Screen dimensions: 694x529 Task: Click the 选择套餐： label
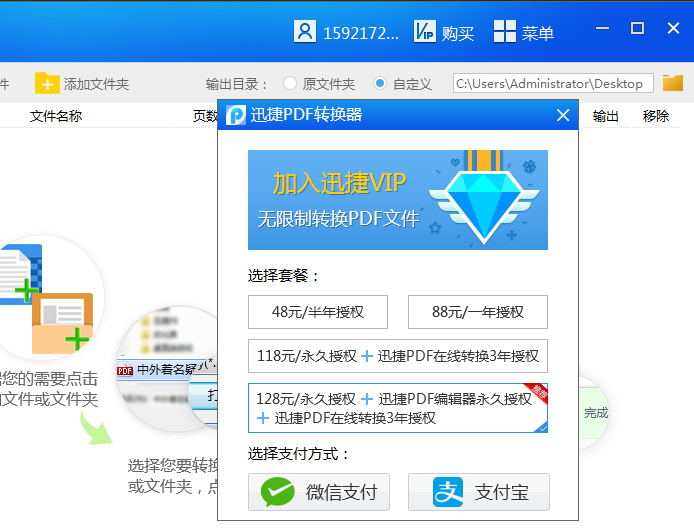pos(283,276)
